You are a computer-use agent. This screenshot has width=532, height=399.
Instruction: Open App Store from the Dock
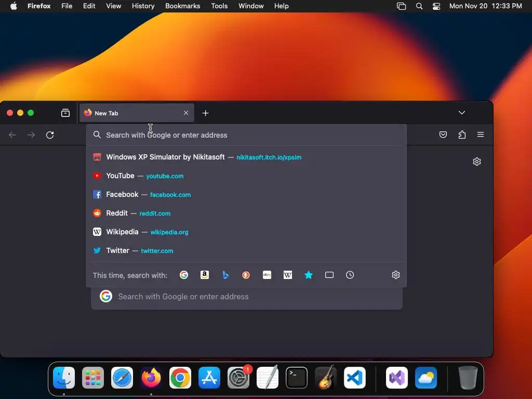coord(209,378)
